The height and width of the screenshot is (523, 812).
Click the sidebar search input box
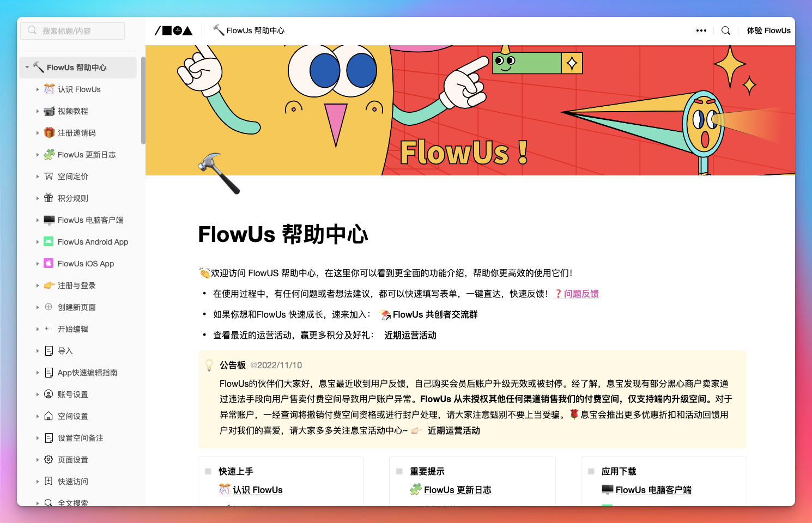coord(72,31)
